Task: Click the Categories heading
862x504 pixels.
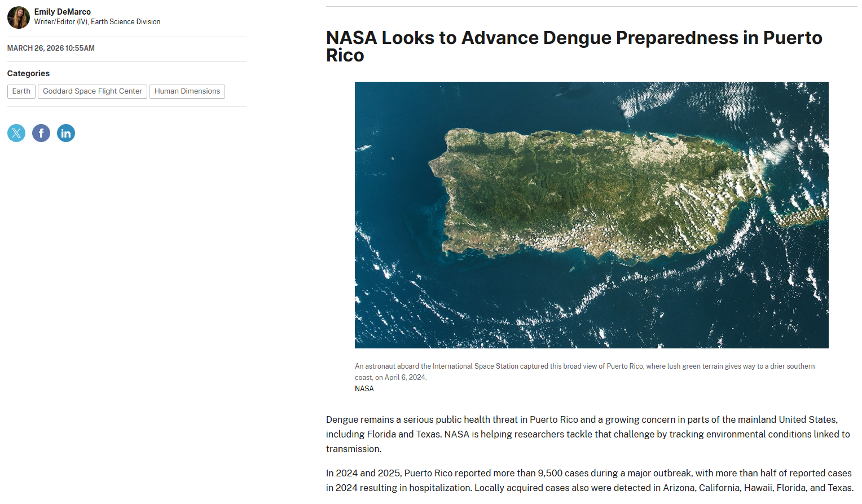Action: tap(28, 73)
